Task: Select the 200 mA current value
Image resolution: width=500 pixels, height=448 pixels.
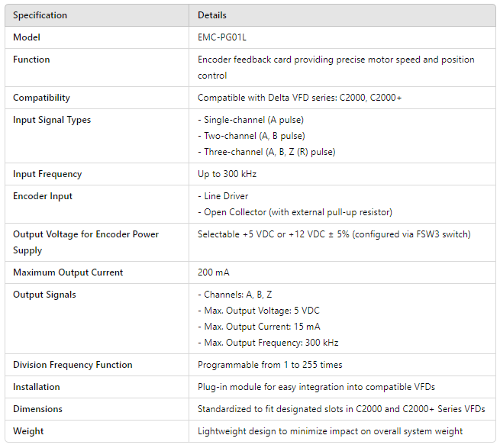Action: tap(214, 272)
